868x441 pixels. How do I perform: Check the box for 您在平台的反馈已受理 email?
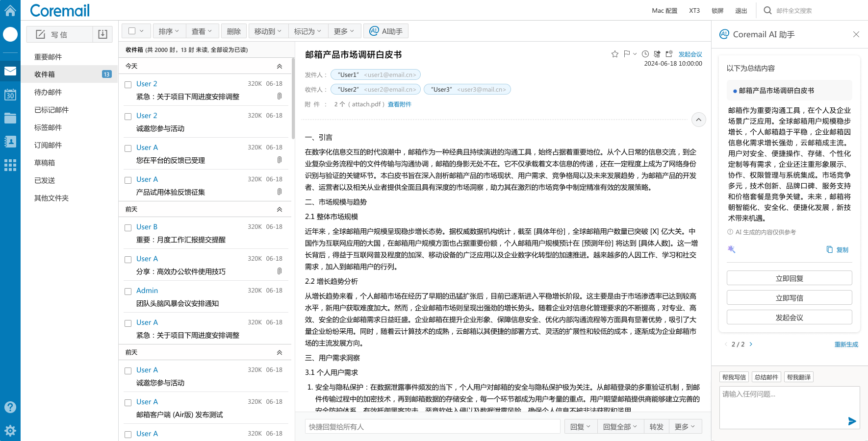tap(128, 148)
